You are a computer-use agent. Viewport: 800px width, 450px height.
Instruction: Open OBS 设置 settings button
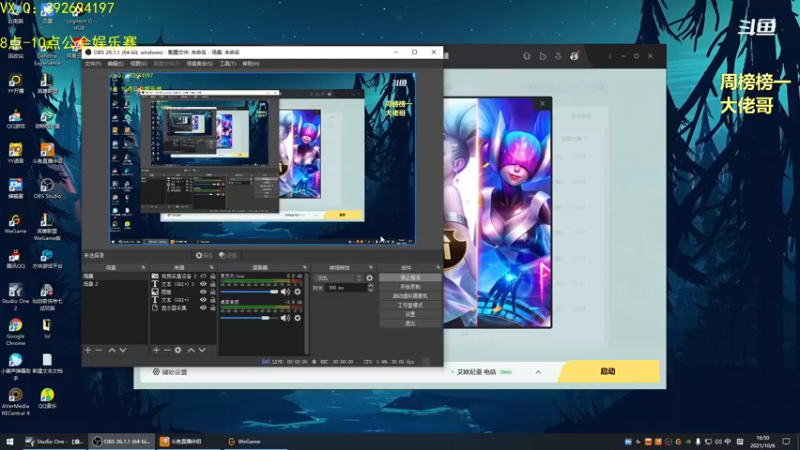point(410,314)
